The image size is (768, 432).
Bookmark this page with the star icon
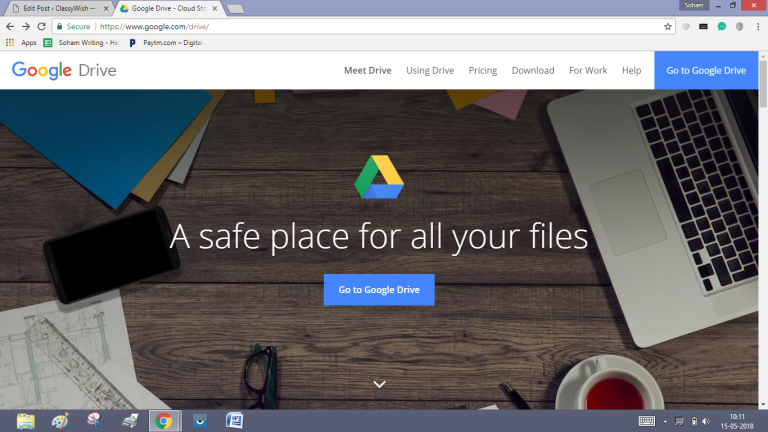click(x=668, y=26)
